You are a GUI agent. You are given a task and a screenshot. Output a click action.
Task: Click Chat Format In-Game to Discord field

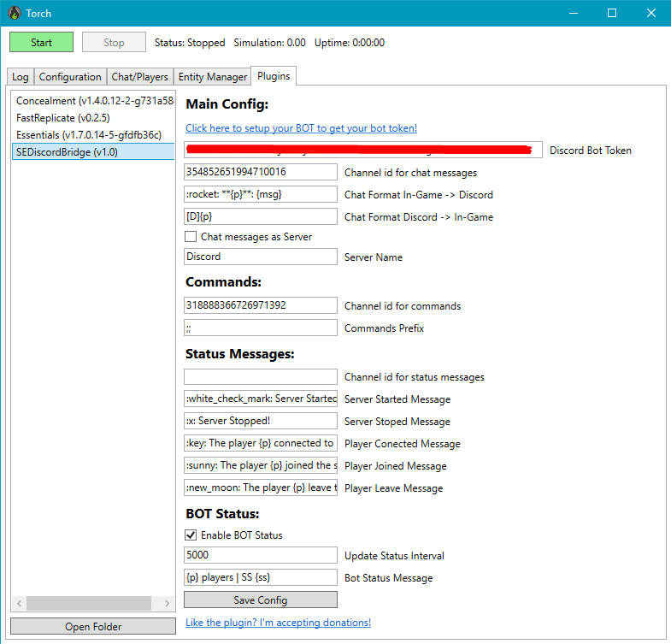point(261,194)
